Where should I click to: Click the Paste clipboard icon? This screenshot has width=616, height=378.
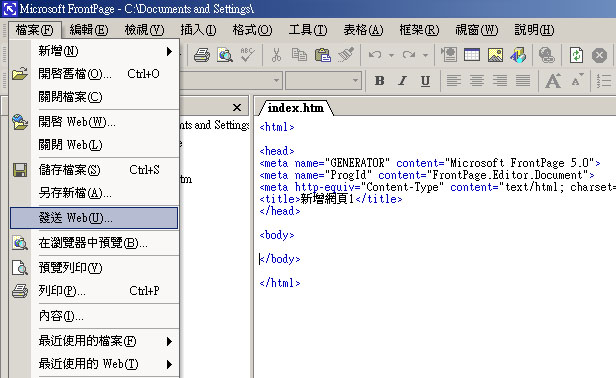(323, 55)
